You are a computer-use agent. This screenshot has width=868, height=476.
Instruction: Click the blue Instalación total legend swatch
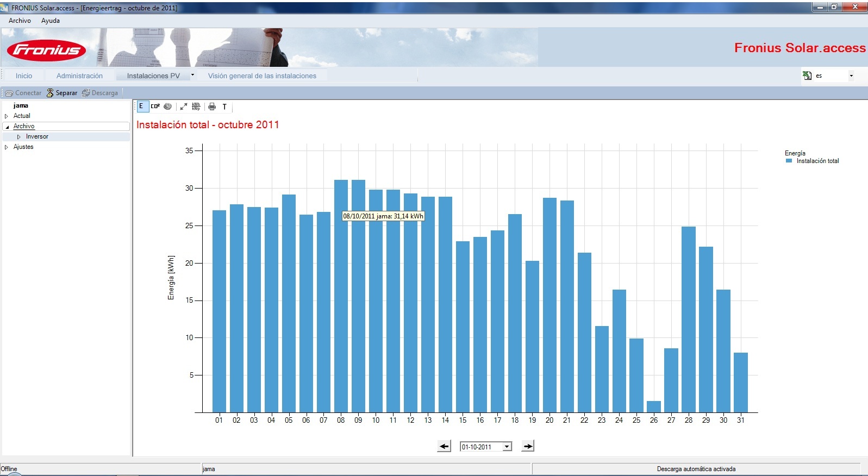click(789, 161)
